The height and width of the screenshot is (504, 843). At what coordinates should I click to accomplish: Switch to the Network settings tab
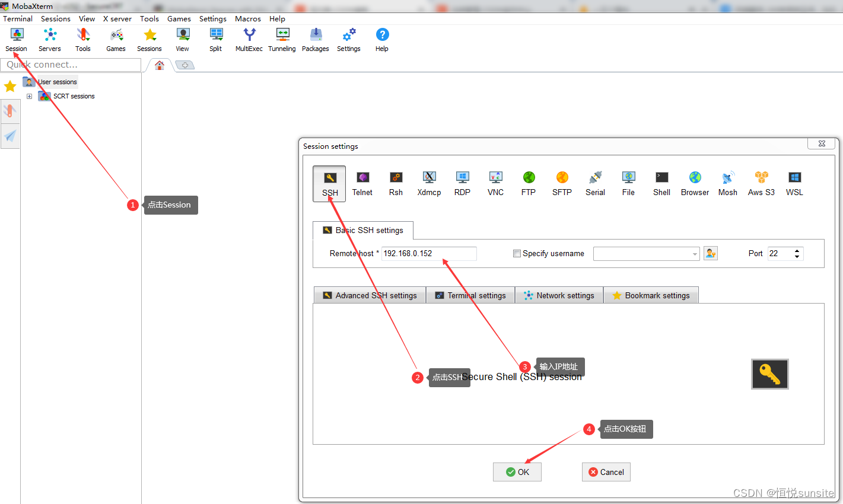pyautogui.click(x=559, y=295)
